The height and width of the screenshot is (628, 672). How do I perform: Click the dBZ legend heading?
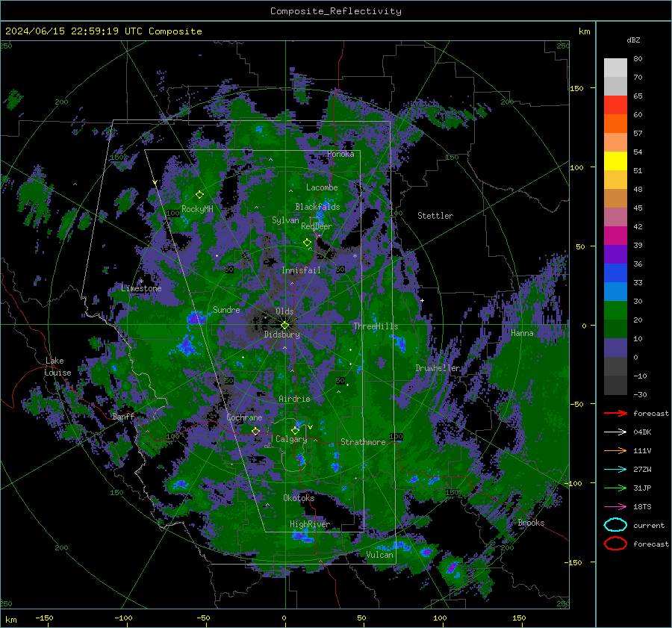click(x=633, y=40)
